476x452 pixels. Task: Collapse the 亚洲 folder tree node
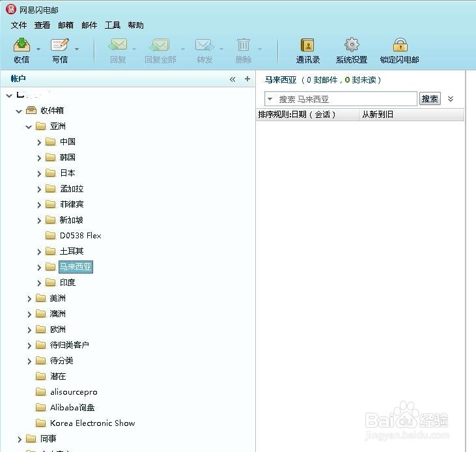click(x=29, y=126)
